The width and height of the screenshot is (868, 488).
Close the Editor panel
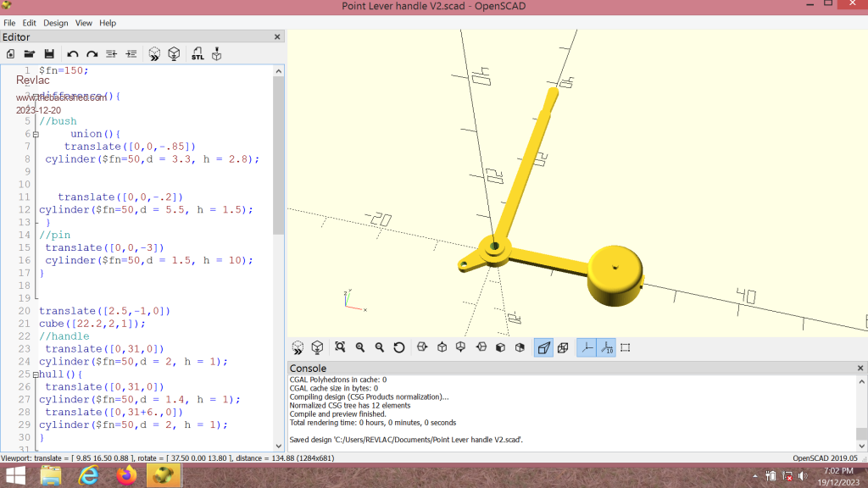coord(277,37)
